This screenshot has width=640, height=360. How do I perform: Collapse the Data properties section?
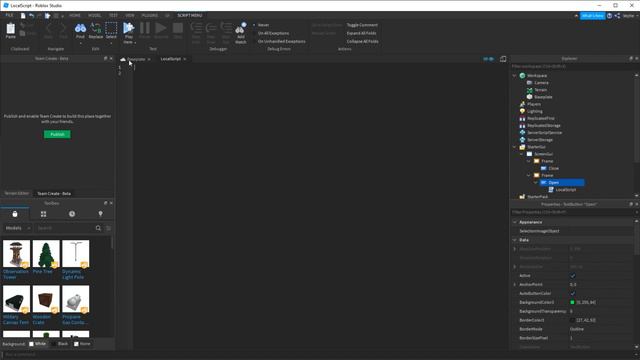pyautogui.click(x=515, y=240)
